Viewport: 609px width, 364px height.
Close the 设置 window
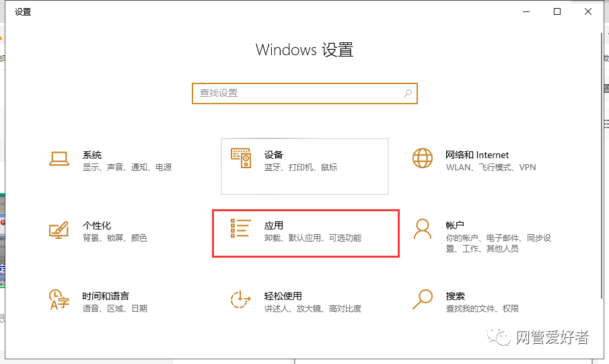pos(588,11)
